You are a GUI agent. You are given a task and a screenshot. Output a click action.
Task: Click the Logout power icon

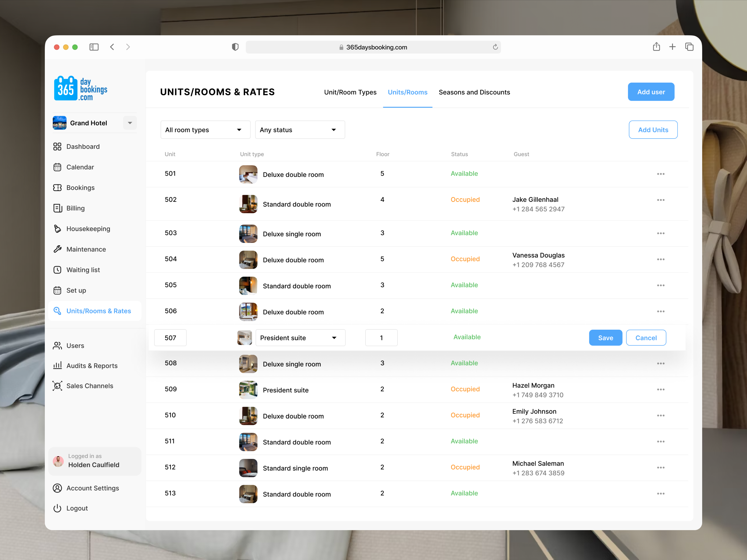click(x=57, y=508)
